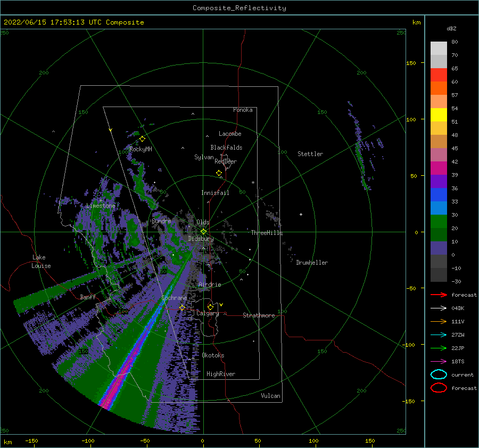Click the Cochrane label

pyautogui.click(x=174, y=298)
